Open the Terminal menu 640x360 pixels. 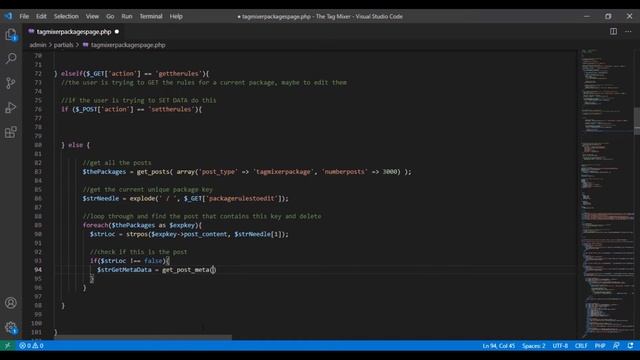coord(151,16)
